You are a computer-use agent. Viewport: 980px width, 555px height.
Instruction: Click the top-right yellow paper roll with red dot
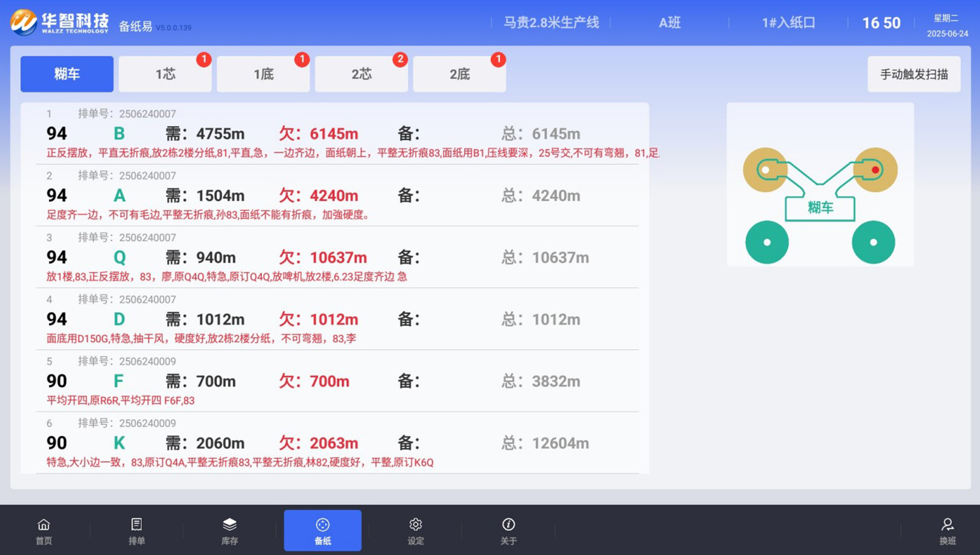point(875,170)
